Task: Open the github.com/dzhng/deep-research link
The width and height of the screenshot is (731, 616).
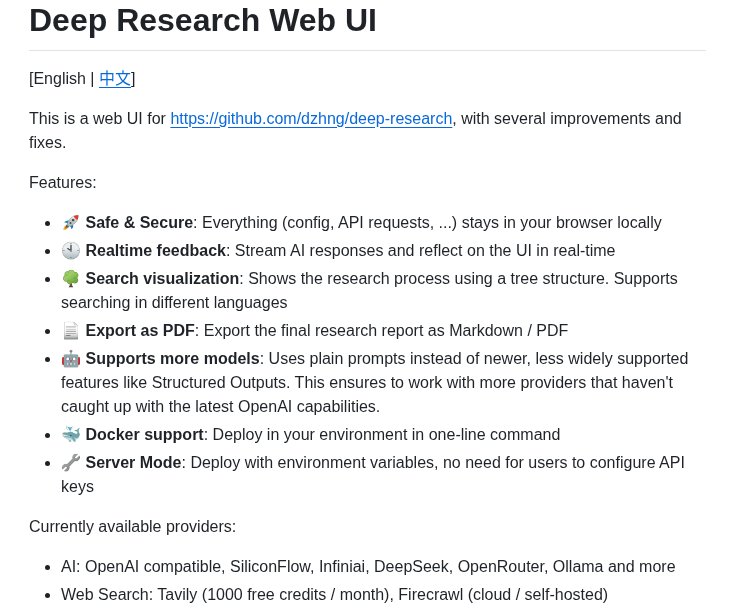Action: [x=311, y=118]
